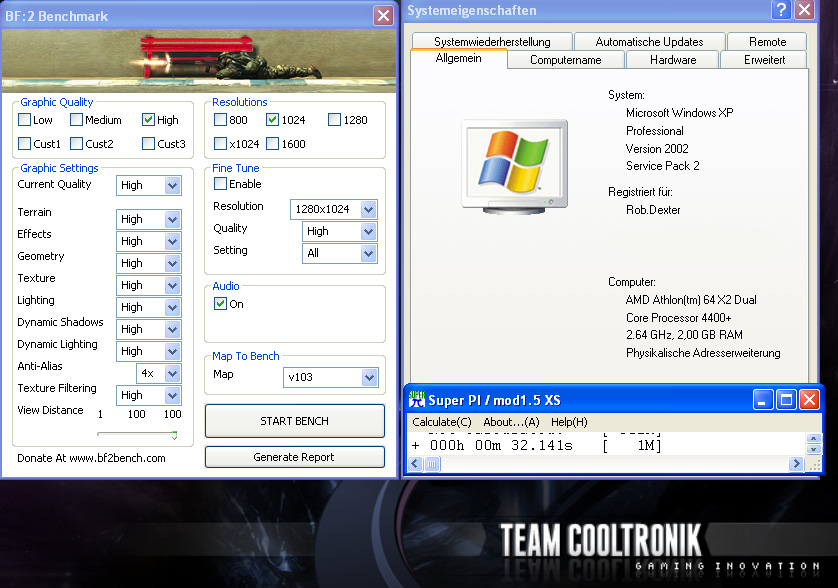Open the Texture Filtering dropdown

coord(172,395)
